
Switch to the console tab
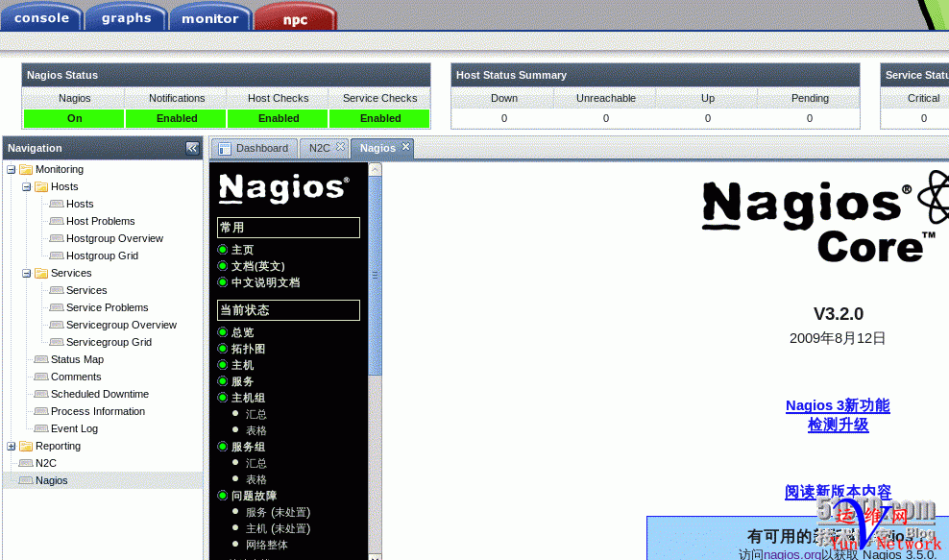coord(41,17)
